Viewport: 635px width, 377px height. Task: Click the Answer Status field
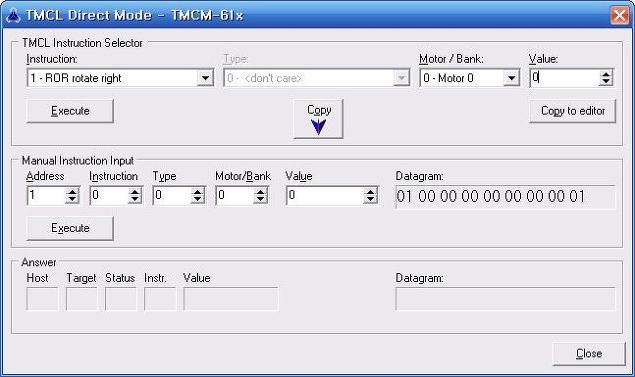(x=121, y=299)
